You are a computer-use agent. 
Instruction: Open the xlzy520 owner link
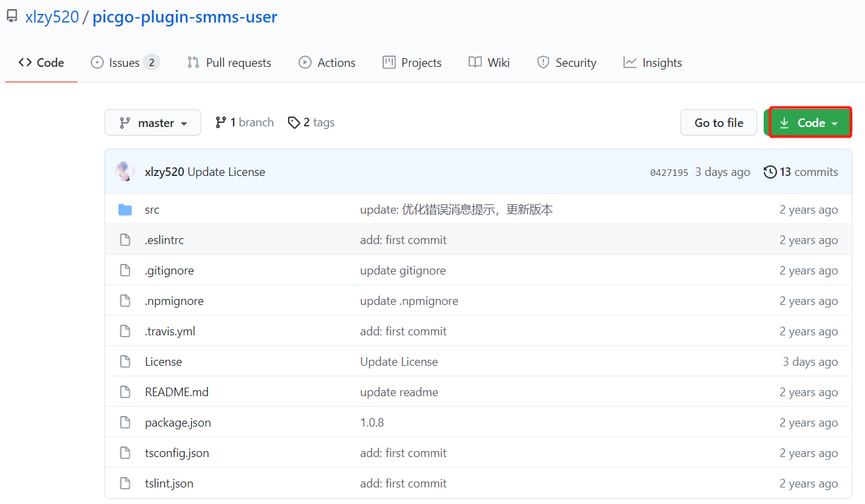[52, 17]
